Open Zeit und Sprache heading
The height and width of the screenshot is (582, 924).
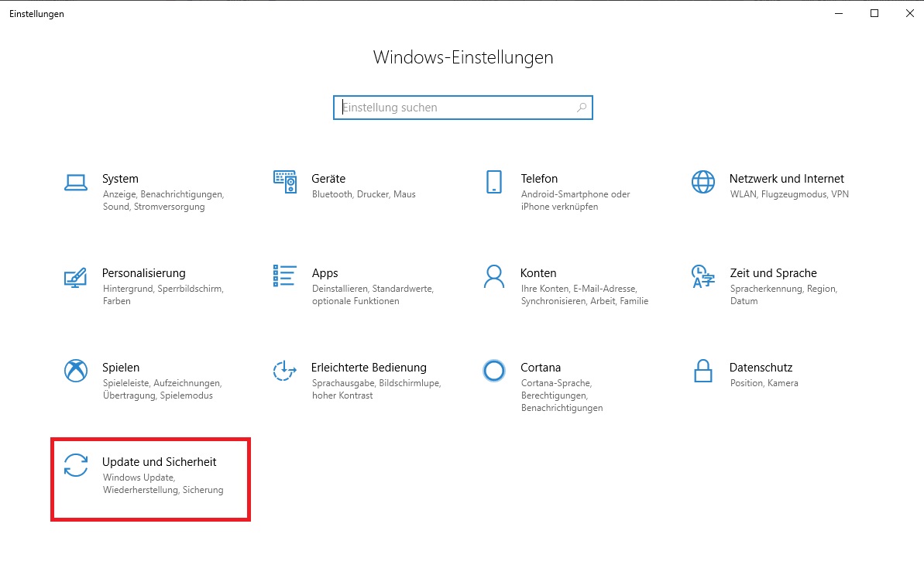[773, 272]
